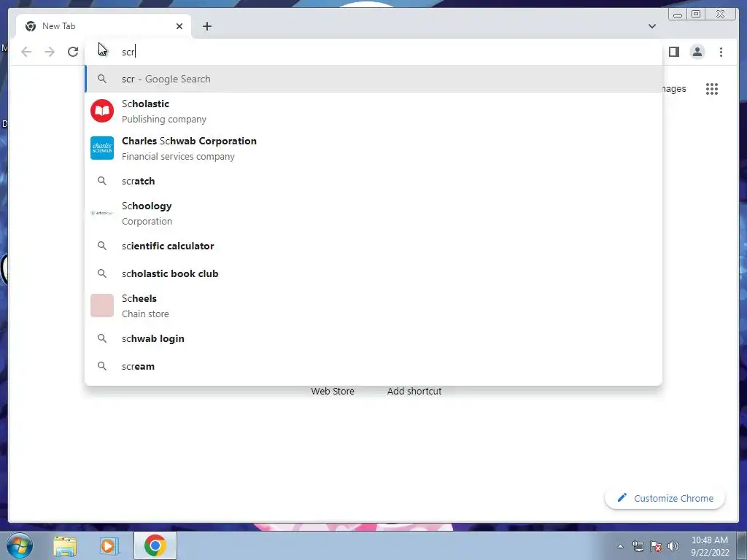This screenshot has width=747, height=560.
Task: Close the New Tab tab
Action: (x=179, y=26)
